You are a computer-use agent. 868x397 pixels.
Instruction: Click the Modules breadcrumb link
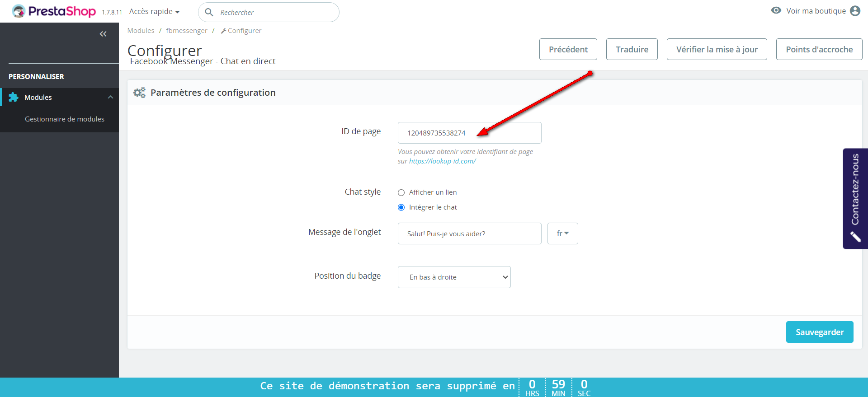pyautogui.click(x=141, y=31)
